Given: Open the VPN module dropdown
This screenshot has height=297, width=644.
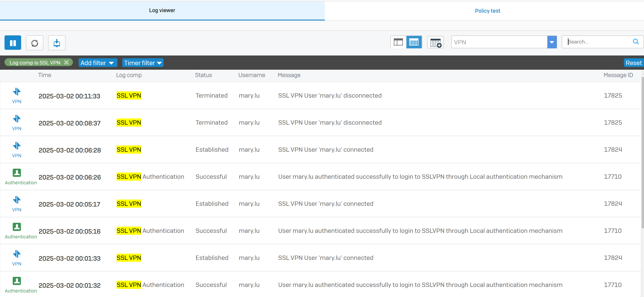Looking at the screenshot, I should (x=552, y=42).
